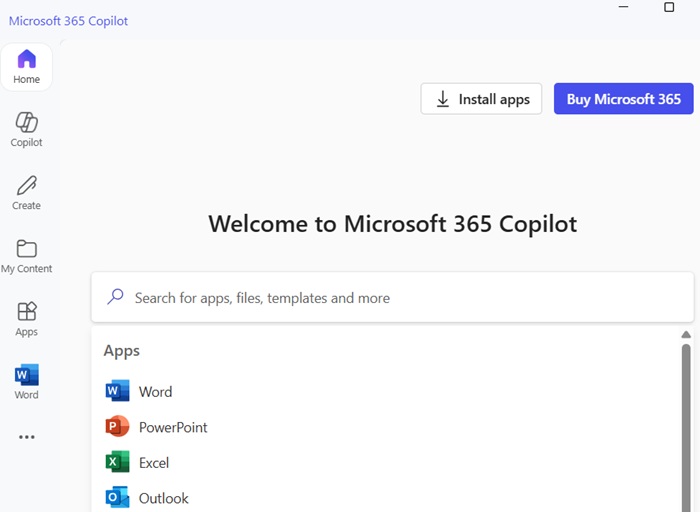
Task: Show more sidebar items via ellipsis
Action: pyautogui.click(x=26, y=437)
